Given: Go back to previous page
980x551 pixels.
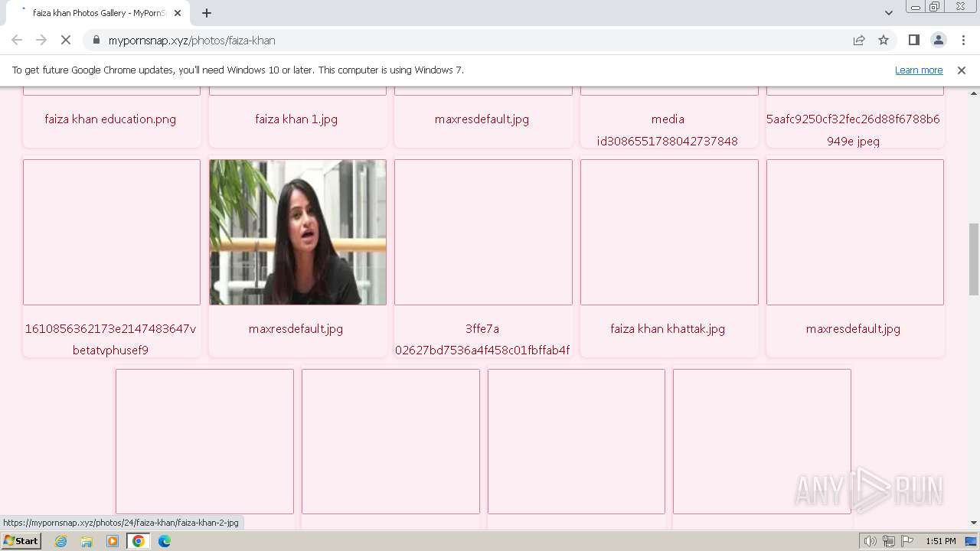Looking at the screenshot, I should click(x=17, y=40).
